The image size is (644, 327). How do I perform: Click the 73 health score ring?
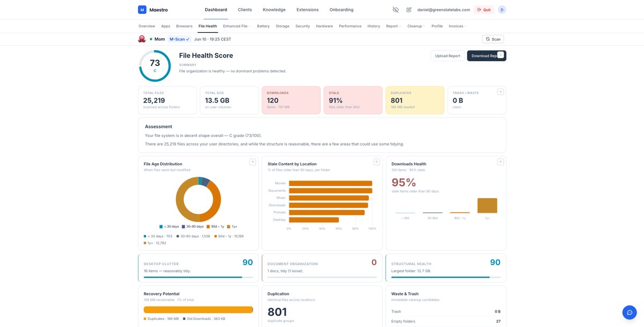pyautogui.click(x=155, y=66)
